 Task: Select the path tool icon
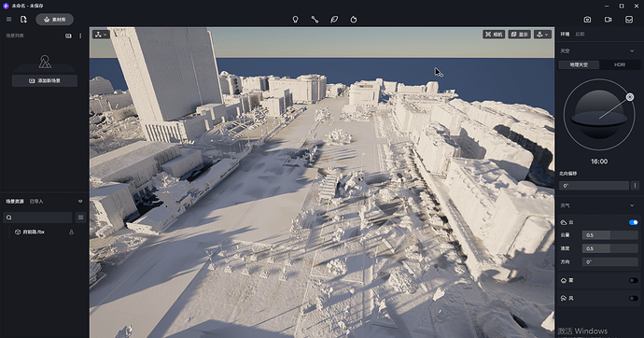pyautogui.click(x=315, y=20)
